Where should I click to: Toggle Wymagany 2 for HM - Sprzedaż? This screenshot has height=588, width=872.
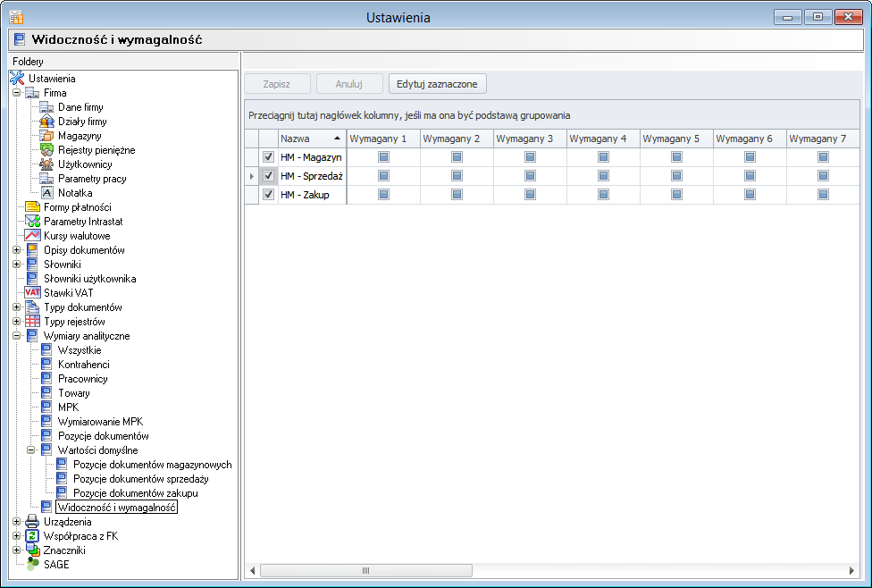pyautogui.click(x=457, y=176)
